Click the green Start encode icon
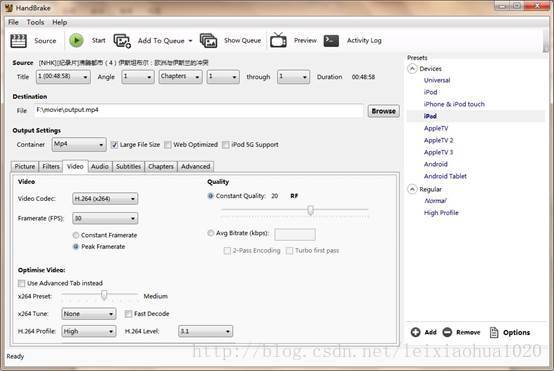The image size is (554, 371). [76, 40]
